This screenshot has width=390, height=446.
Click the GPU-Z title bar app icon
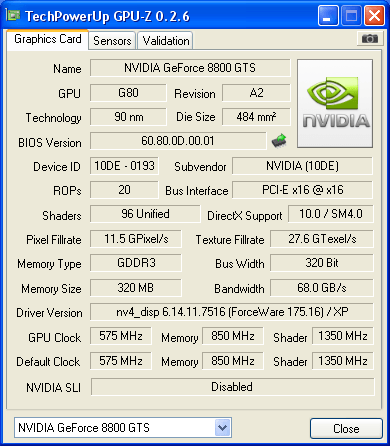pos(14,16)
